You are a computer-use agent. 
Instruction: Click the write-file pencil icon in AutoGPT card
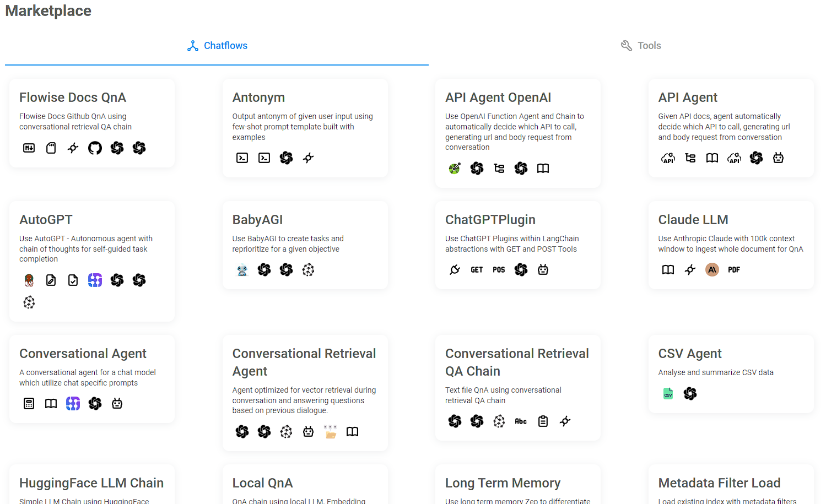tap(51, 280)
